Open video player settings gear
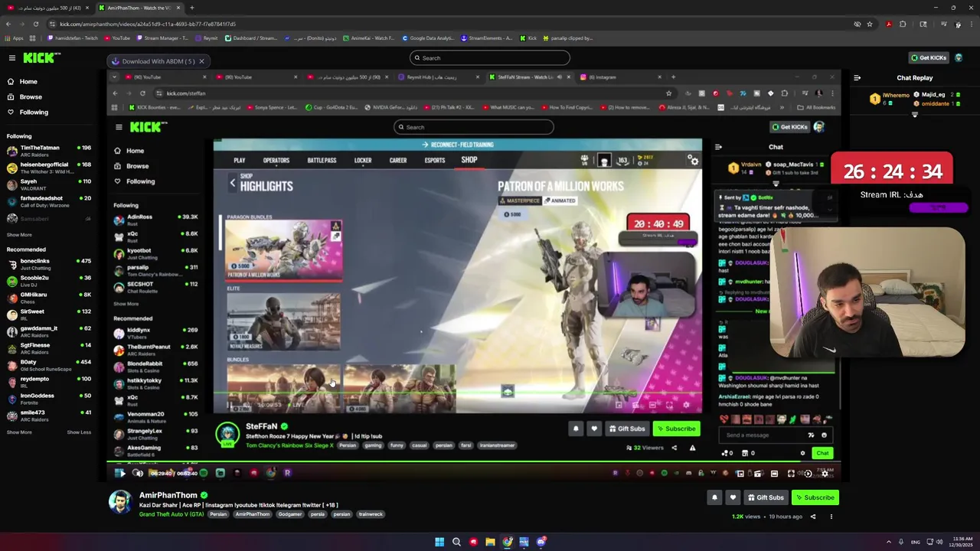980x551 pixels. click(x=825, y=474)
